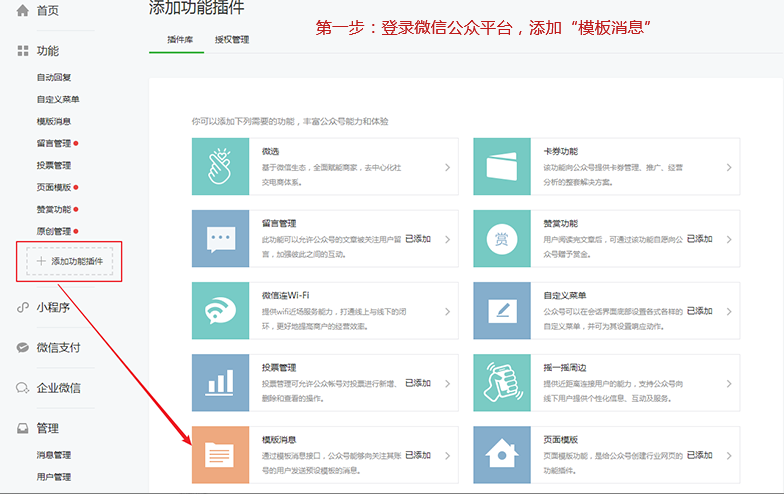784x494 pixels.
Task: Expand the 模板消息 card arrow
Action: click(448, 456)
